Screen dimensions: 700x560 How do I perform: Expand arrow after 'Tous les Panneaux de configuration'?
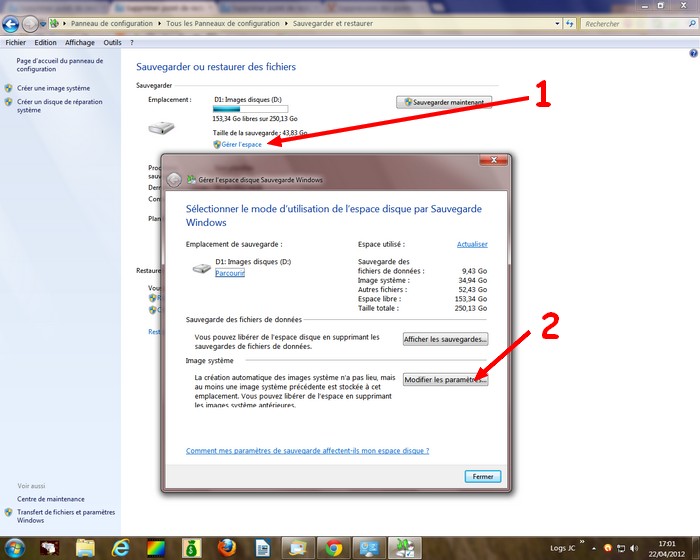coord(286,23)
